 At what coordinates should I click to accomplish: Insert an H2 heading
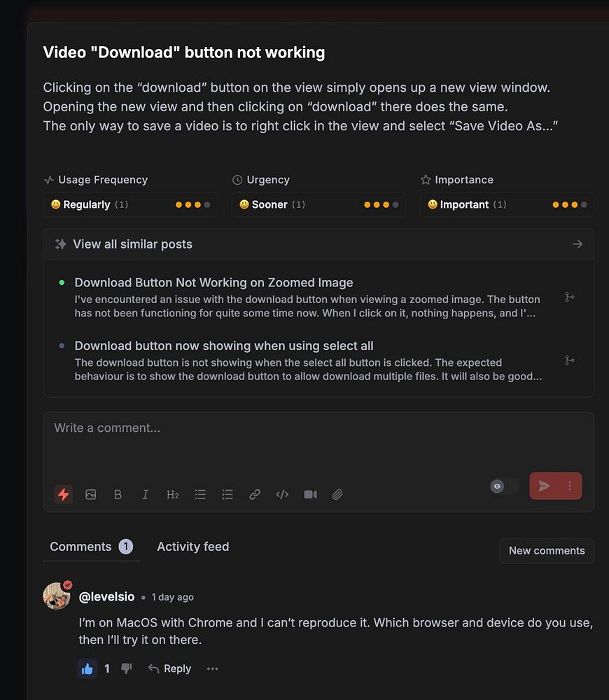point(173,494)
